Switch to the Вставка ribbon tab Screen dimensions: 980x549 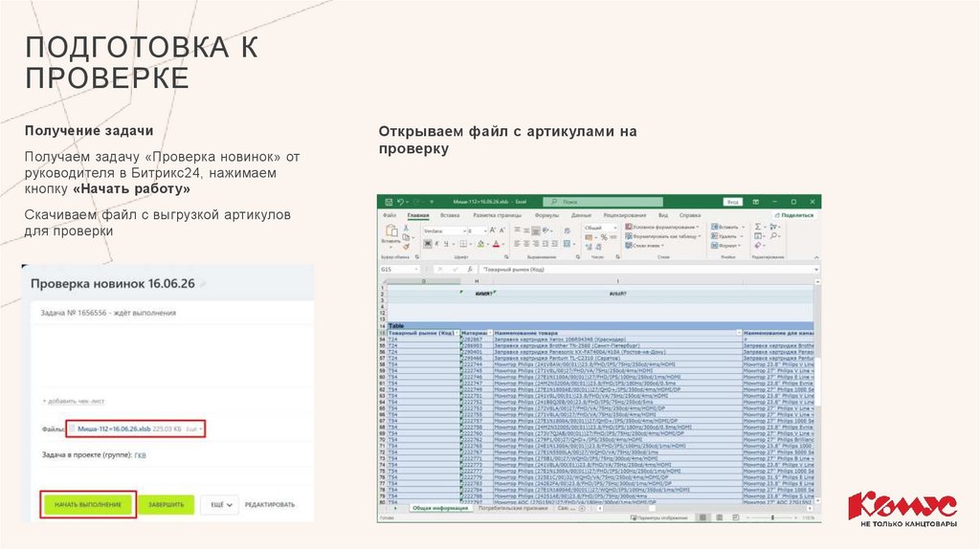coord(450,215)
